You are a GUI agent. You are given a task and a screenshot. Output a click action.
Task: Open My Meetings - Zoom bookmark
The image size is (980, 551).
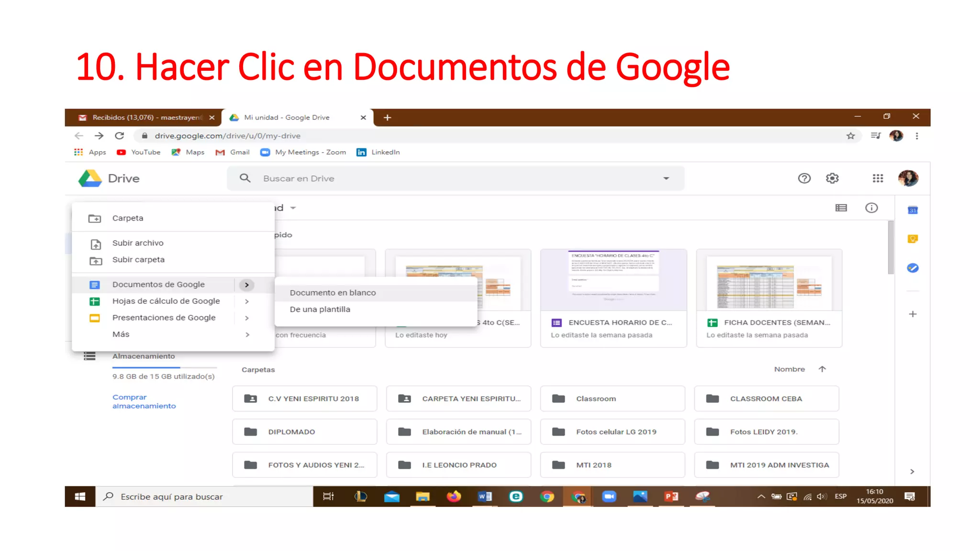(x=303, y=152)
